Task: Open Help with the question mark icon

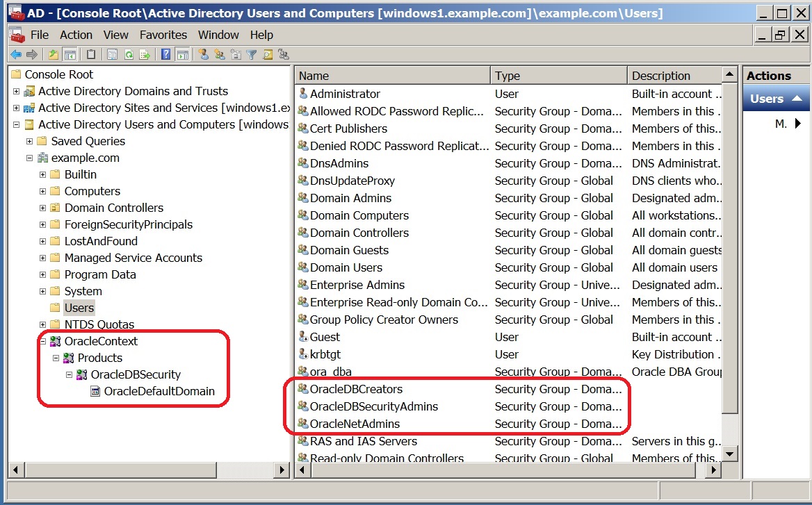Action: [166, 55]
